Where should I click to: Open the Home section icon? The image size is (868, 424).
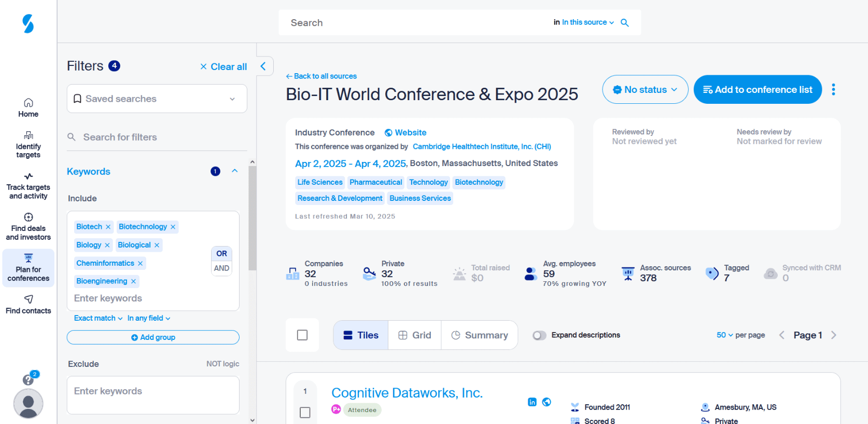point(29,102)
